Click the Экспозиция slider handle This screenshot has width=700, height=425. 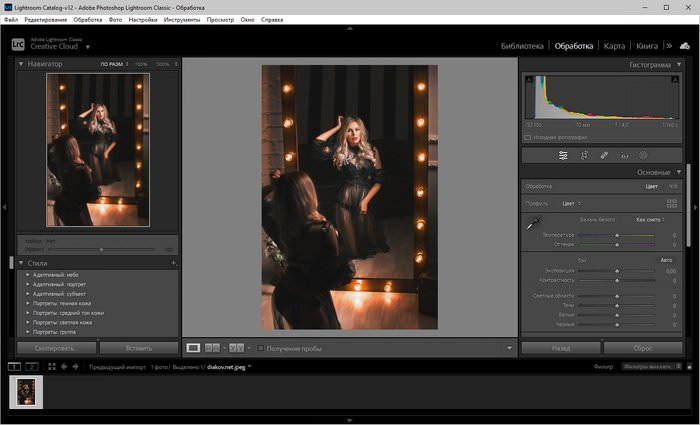click(x=617, y=271)
